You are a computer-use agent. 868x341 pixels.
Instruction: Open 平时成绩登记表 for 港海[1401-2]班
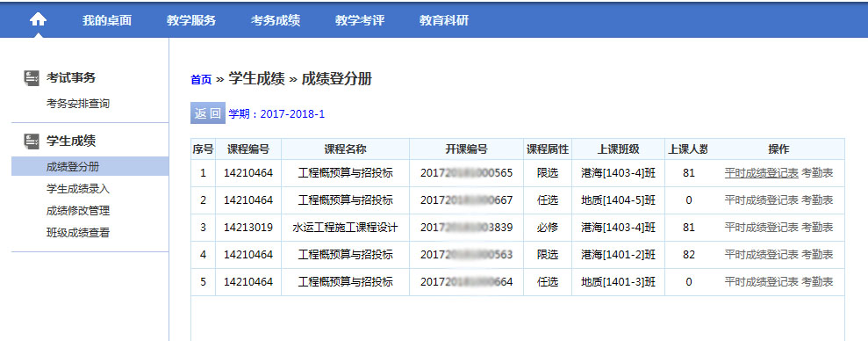(761, 255)
